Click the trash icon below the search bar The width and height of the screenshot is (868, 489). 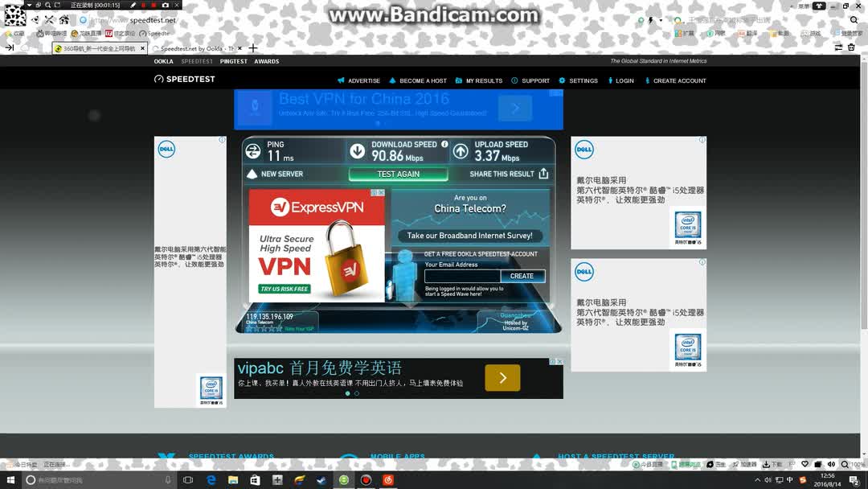click(x=851, y=47)
